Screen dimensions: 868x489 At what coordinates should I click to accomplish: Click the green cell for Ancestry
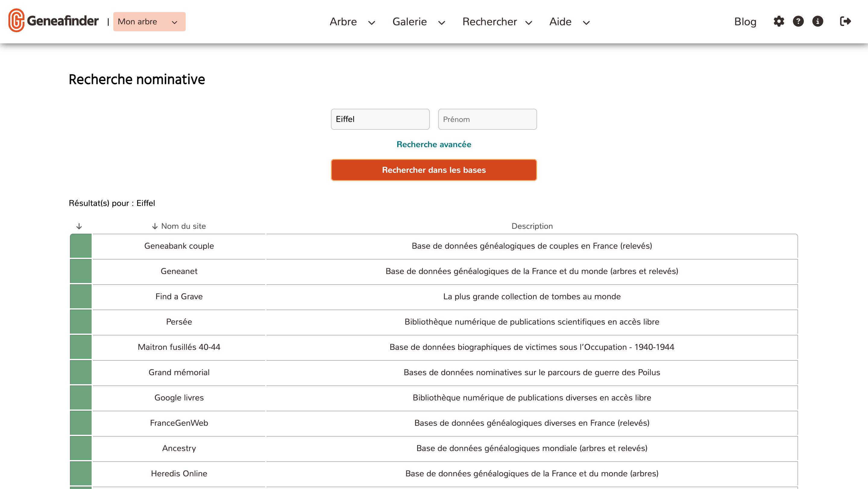point(81,448)
